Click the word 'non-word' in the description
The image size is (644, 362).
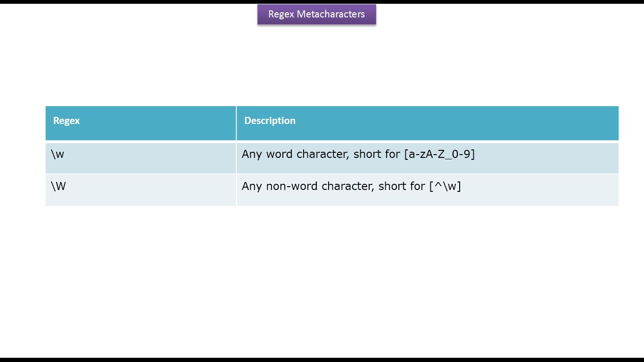(292, 186)
